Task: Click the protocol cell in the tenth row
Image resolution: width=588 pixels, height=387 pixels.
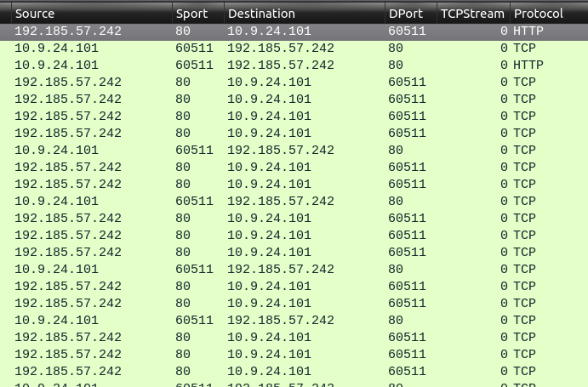Action: coord(524,184)
